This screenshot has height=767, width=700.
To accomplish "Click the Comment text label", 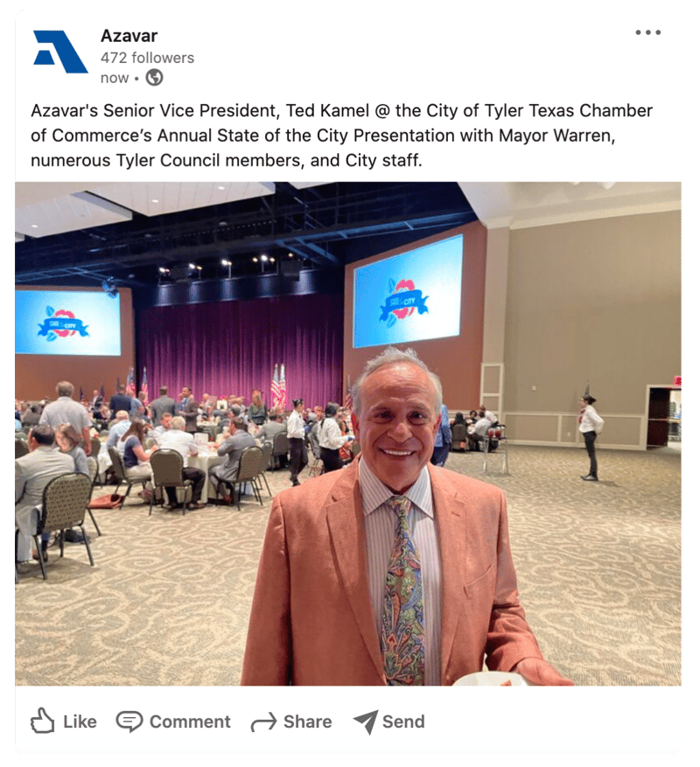I will click(190, 722).
